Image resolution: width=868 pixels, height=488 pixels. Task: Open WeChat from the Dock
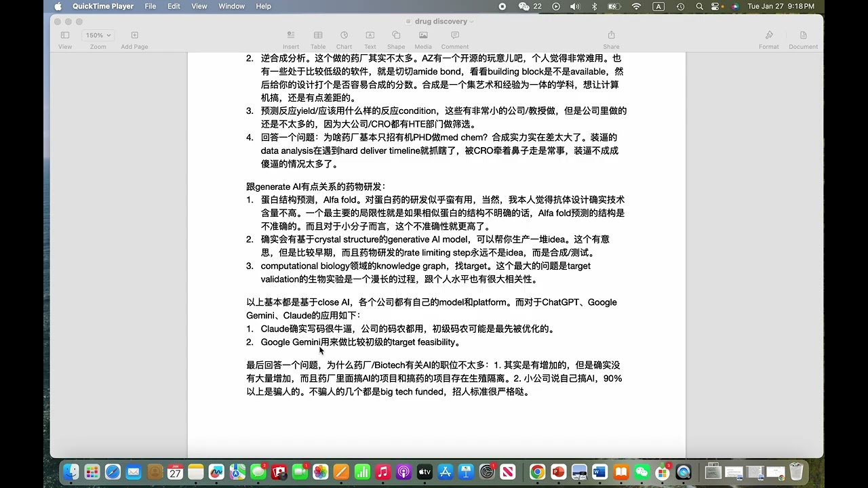(642, 472)
